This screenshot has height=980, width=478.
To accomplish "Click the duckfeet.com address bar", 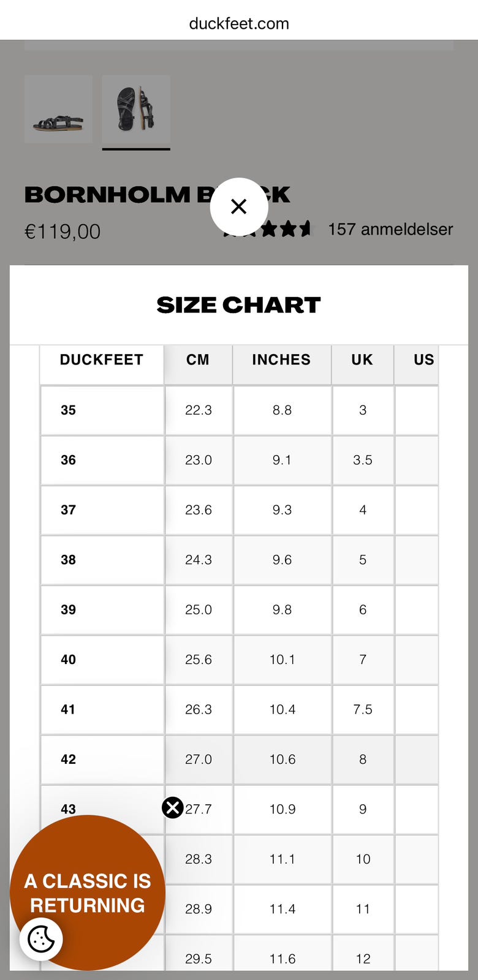I will click(x=239, y=23).
